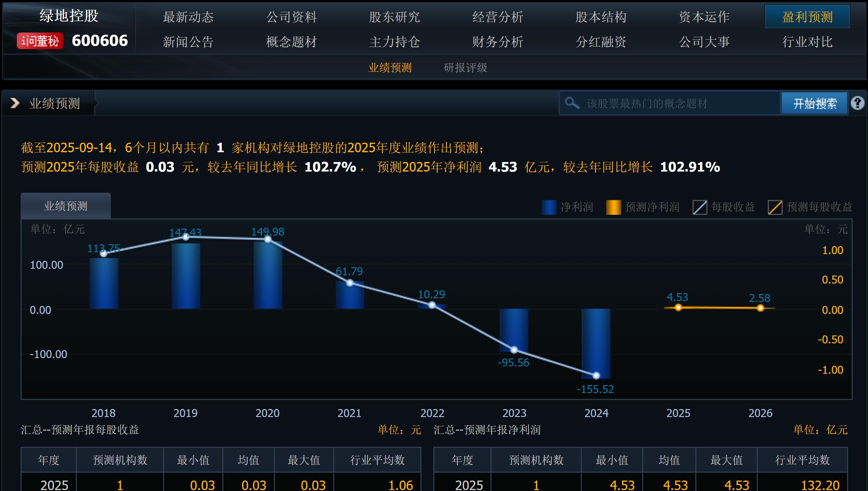Viewport: 868px width, 491px height.
Task: Click the 102.91% growth figure
Action: [x=690, y=167]
